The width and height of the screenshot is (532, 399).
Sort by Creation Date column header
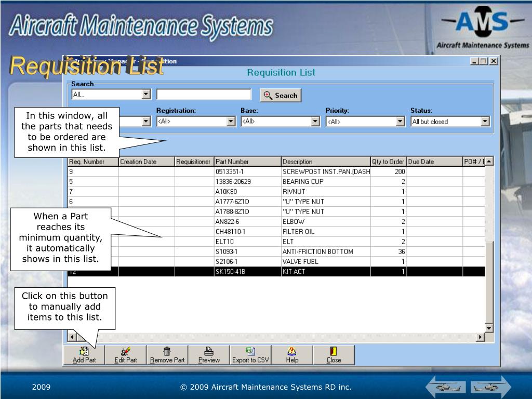[x=147, y=162]
